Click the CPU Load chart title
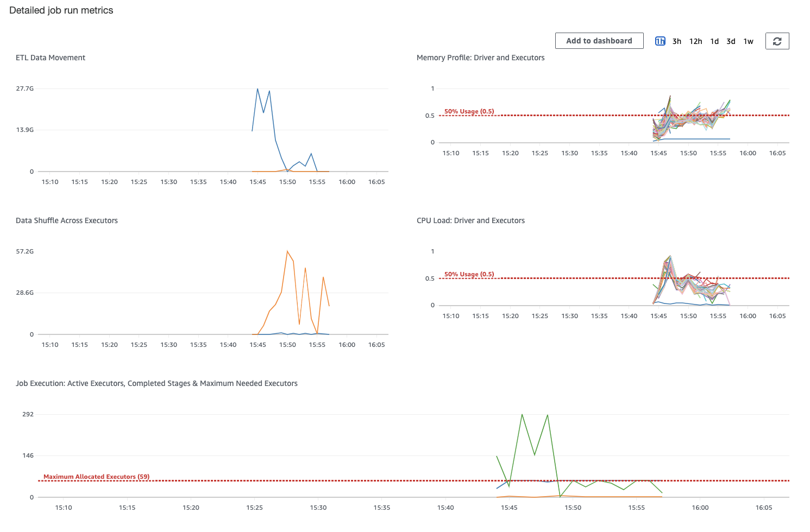The image size is (810, 532). point(470,220)
